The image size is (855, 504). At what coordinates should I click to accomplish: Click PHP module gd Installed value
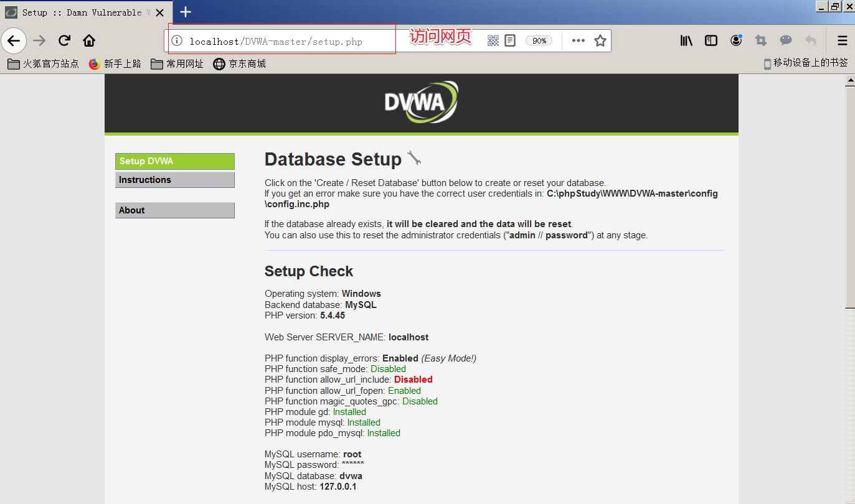click(x=349, y=412)
